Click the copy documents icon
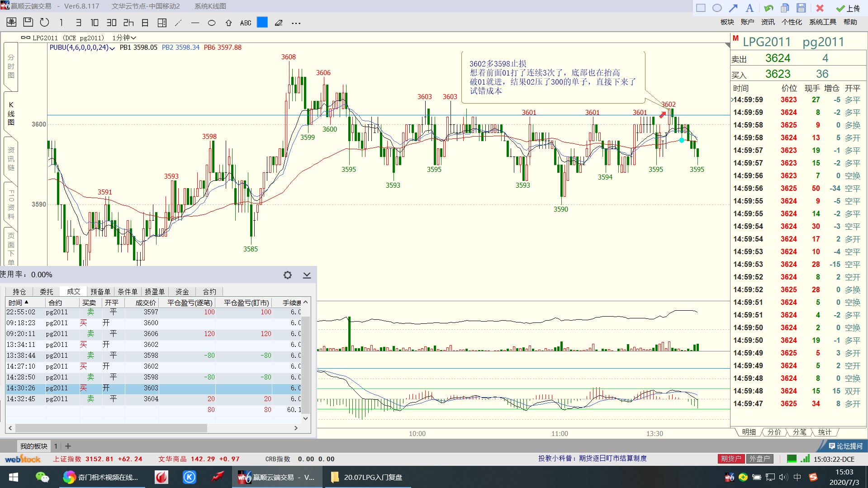The height and width of the screenshot is (488, 868). click(785, 8)
